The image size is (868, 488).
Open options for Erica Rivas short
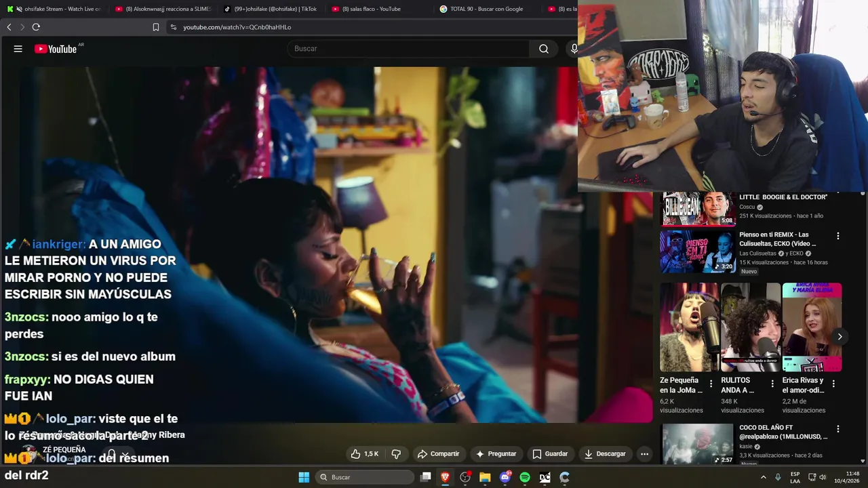click(833, 384)
